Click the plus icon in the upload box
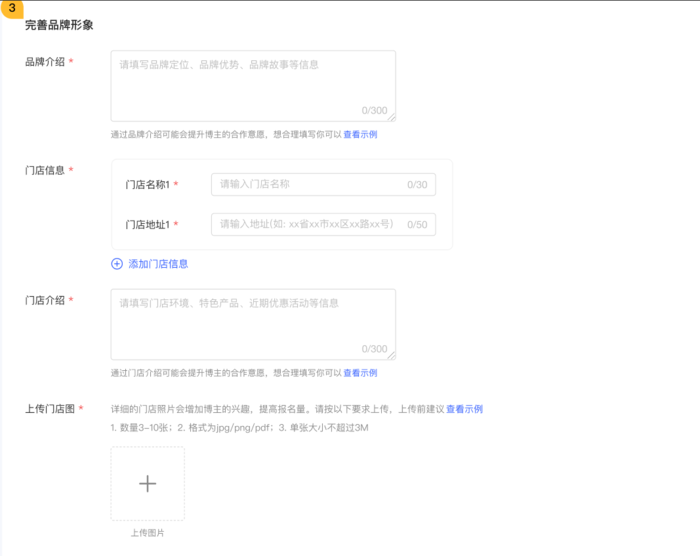700x556 pixels. pyautogui.click(x=147, y=484)
